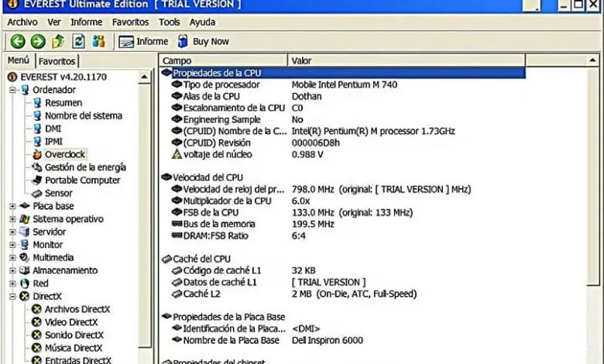Click the DRAM:FSB Ratio row
The width and height of the screenshot is (604, 364).
pyautogui.click(x=343, y=235)
